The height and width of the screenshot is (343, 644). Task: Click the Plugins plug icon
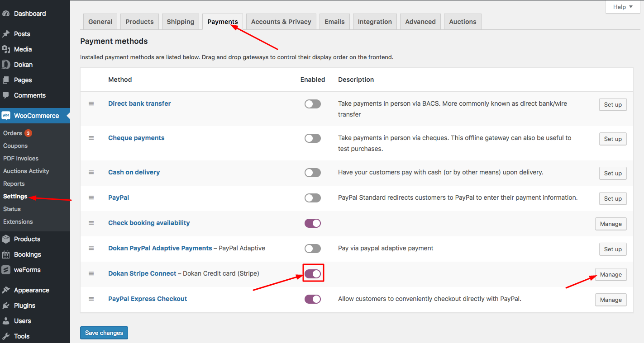[6, 305]
